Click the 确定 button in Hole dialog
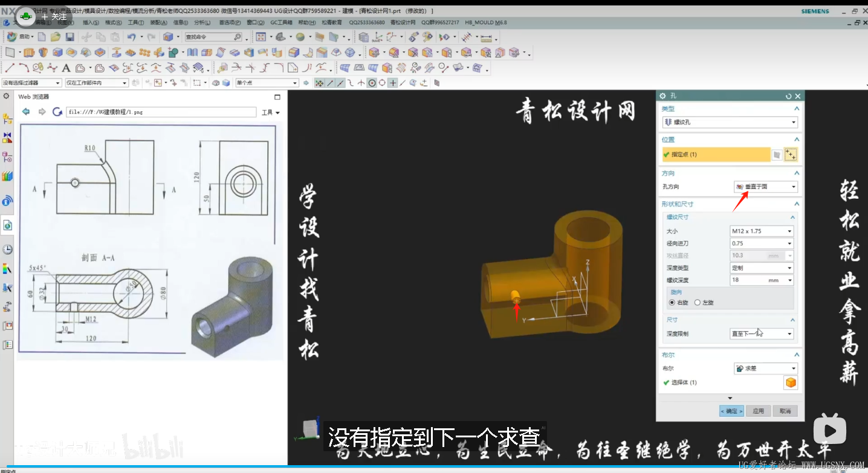Viewport: 868px width, 473px height. (731, 411)
